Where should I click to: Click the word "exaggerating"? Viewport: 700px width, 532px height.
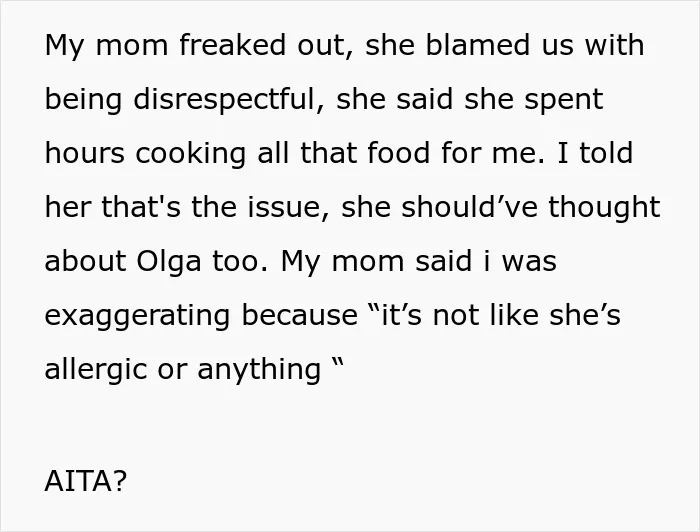tap(137, 316)
